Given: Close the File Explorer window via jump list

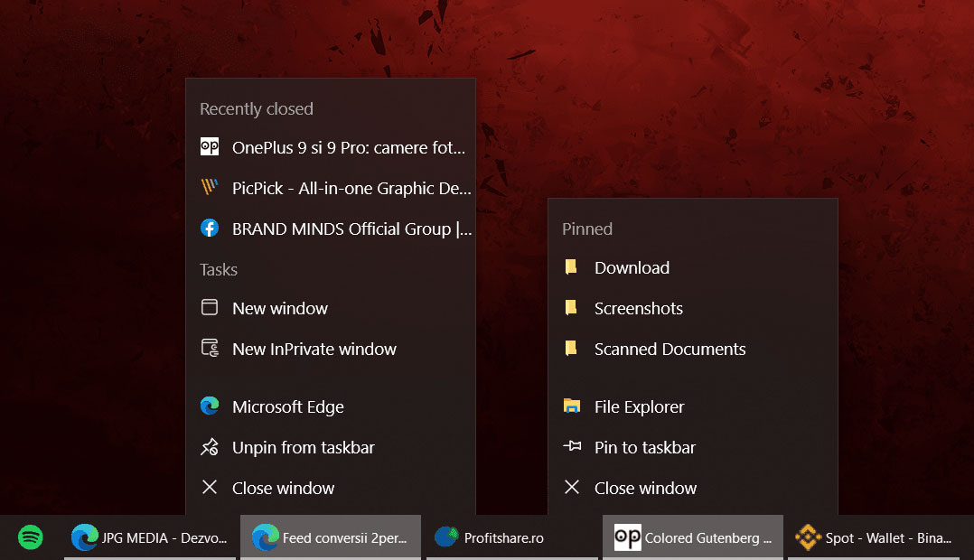Looking at the screenshot, I should [x=646, y=488].
